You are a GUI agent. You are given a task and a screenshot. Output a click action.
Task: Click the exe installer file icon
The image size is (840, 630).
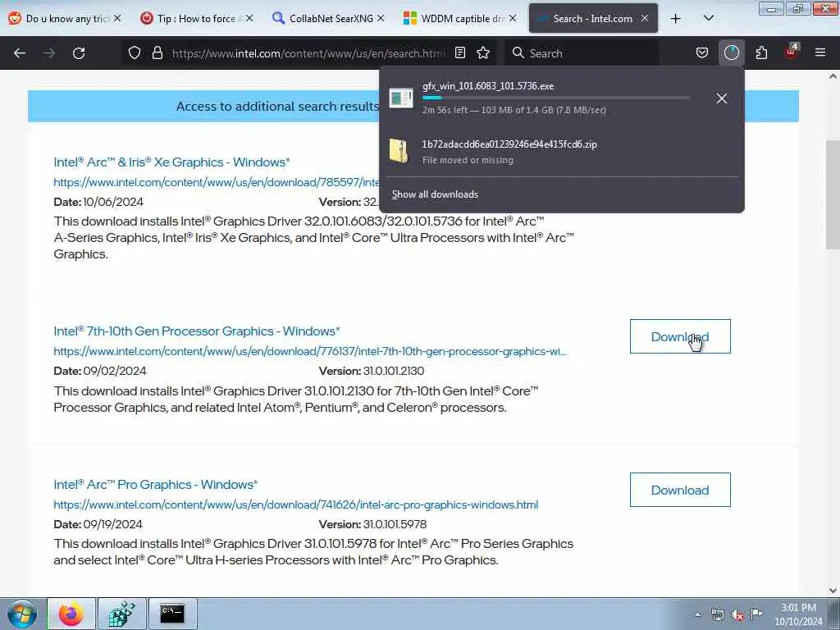[400, 98]
